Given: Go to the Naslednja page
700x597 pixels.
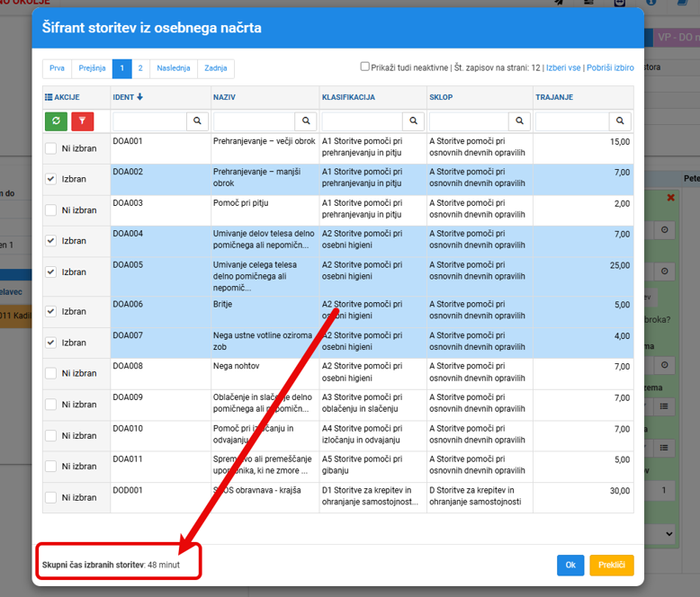Looking at the screenshot, I should point(174,68).
